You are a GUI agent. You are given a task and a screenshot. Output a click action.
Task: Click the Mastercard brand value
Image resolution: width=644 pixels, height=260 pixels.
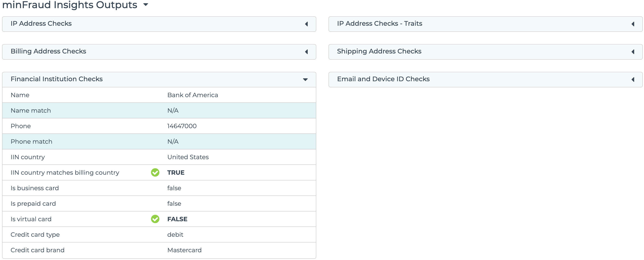point(184,250)
